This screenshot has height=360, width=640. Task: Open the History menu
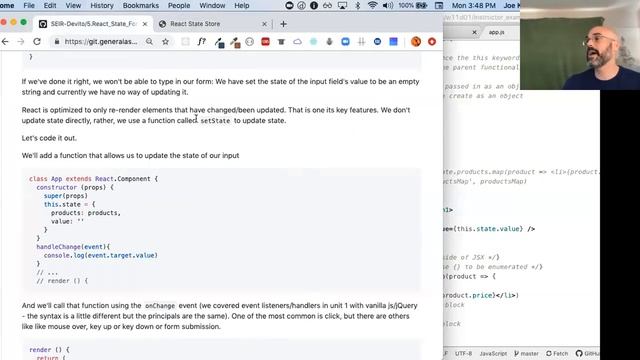click(102, 5)
